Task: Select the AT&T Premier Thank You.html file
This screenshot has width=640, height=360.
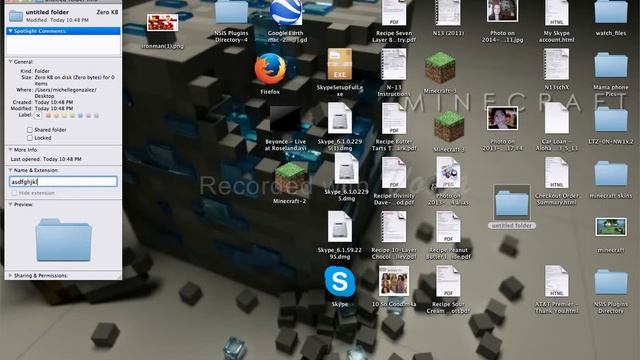Action: [556, 282]
